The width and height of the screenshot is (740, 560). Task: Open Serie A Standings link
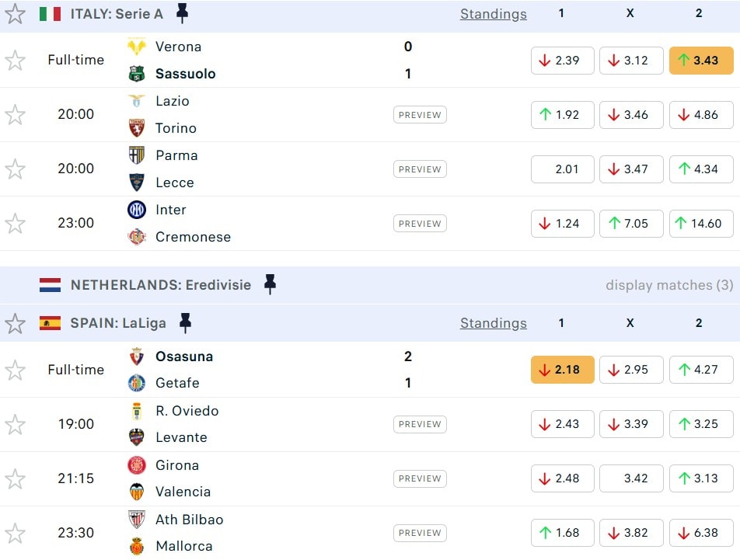pos(493,14)
